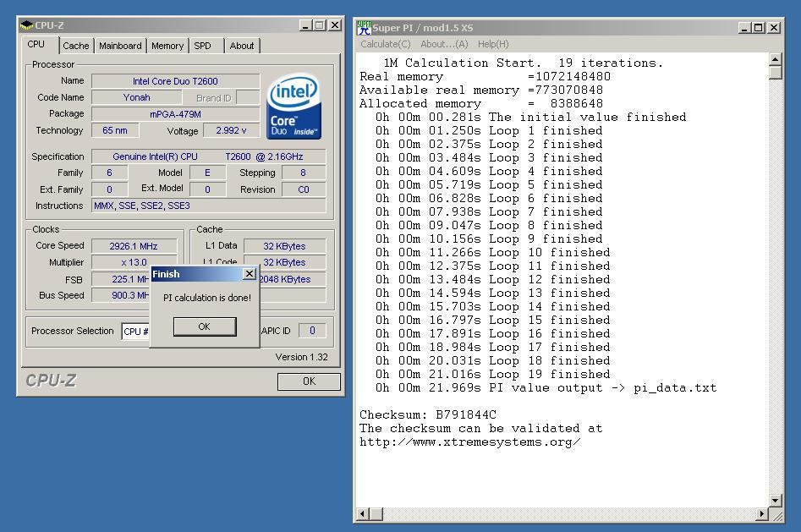Screen dimensions: 801x532
Task: Click the mPGA-479M package field
Action: pos(175,114)
